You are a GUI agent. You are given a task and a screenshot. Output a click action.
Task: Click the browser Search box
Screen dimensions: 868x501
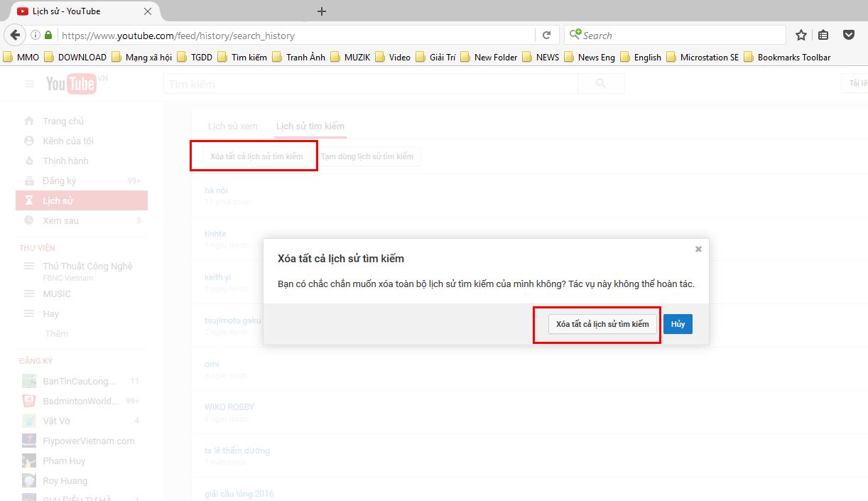pos(675,35)
